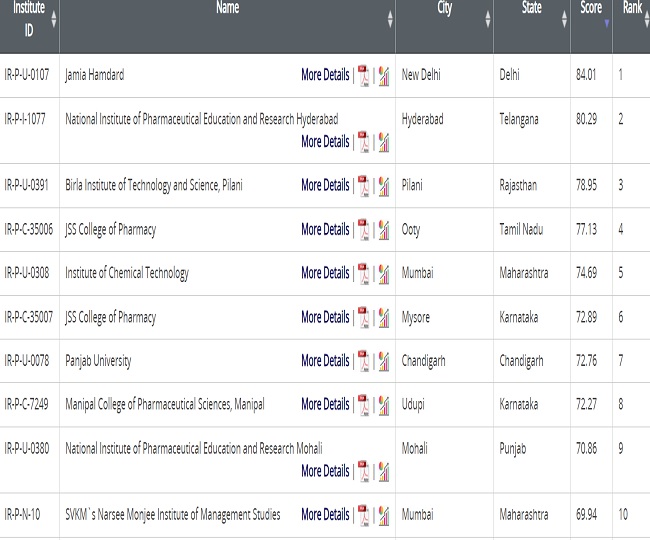The width and height of the screenshot is (650, 540).
Task: Click the Rank column header
Action: pos(631,10)
